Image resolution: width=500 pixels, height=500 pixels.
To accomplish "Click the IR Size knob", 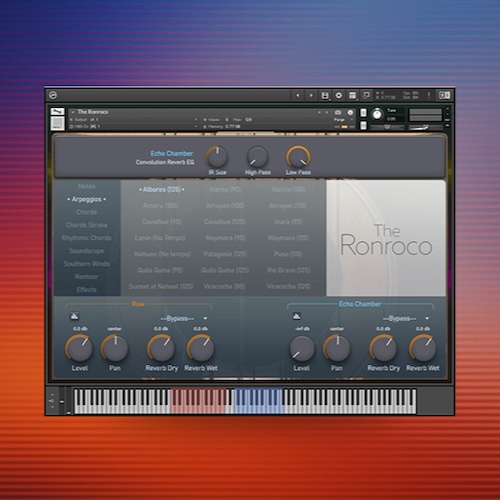I will tap(217, 157).
